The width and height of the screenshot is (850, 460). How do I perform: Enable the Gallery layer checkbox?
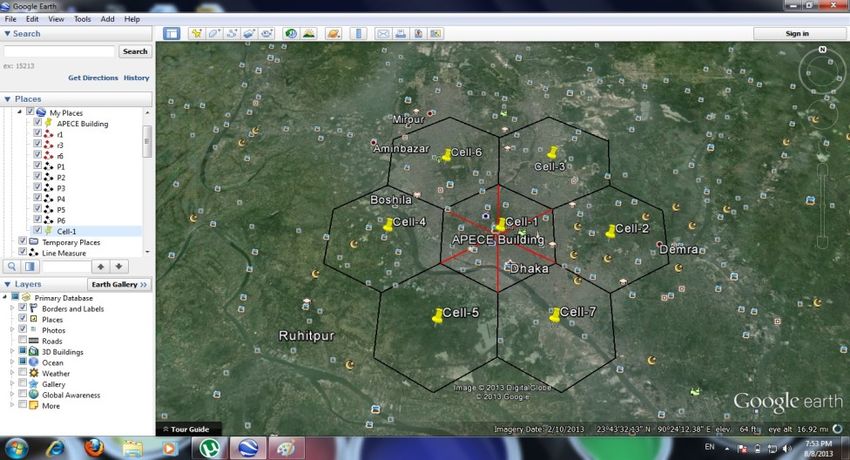coord(22,384)
